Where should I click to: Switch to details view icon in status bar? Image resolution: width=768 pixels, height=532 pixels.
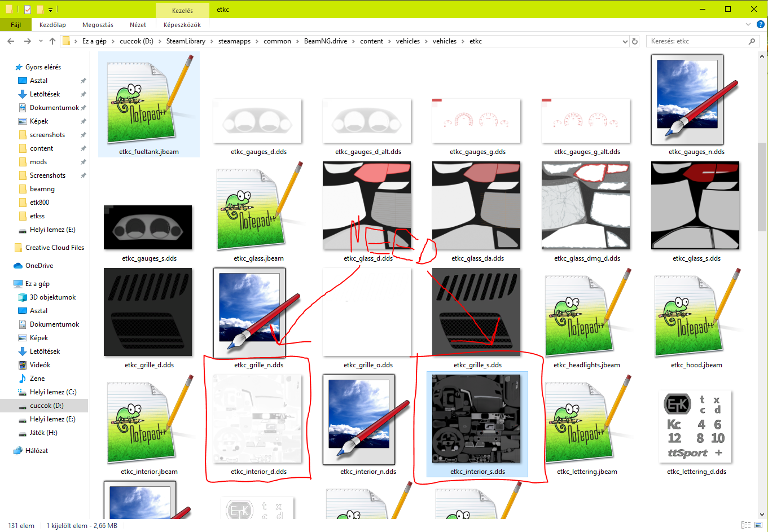(x=746, y=525)
